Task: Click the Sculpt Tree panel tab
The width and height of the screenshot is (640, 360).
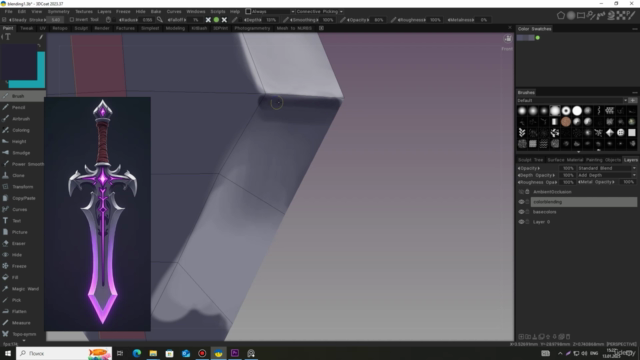Action: pos(531,160)
